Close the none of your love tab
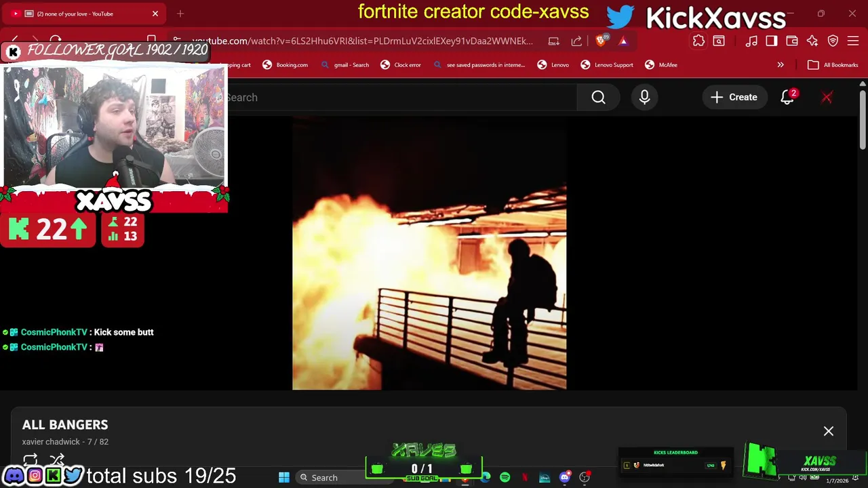The height and width of the screenshot is (488, 868). [155, 14]
